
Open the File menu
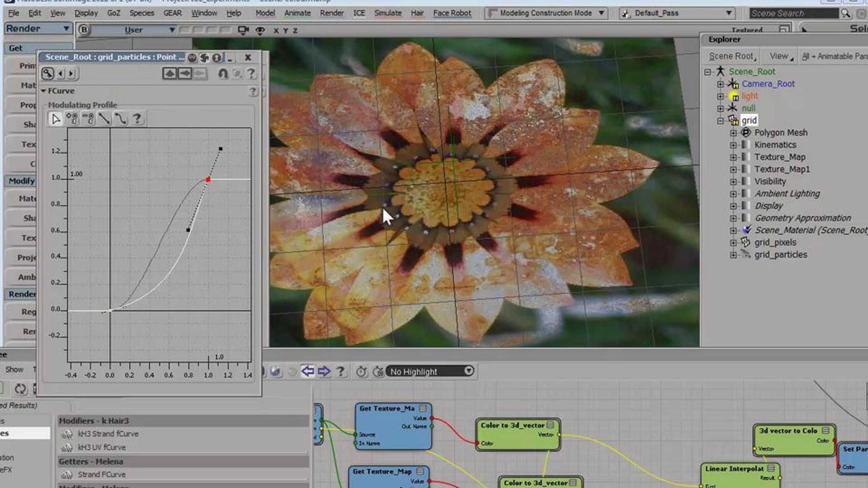point(14,13)
